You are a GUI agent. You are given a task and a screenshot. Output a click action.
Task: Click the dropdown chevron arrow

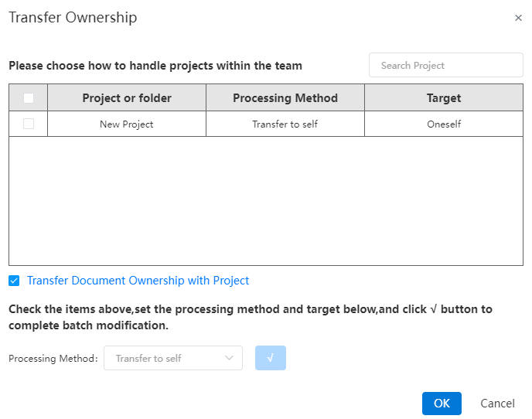click(x=230, y=358)
